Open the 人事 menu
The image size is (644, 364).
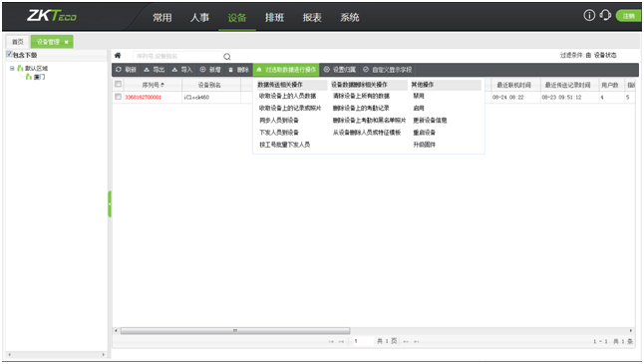coord(199,17)
